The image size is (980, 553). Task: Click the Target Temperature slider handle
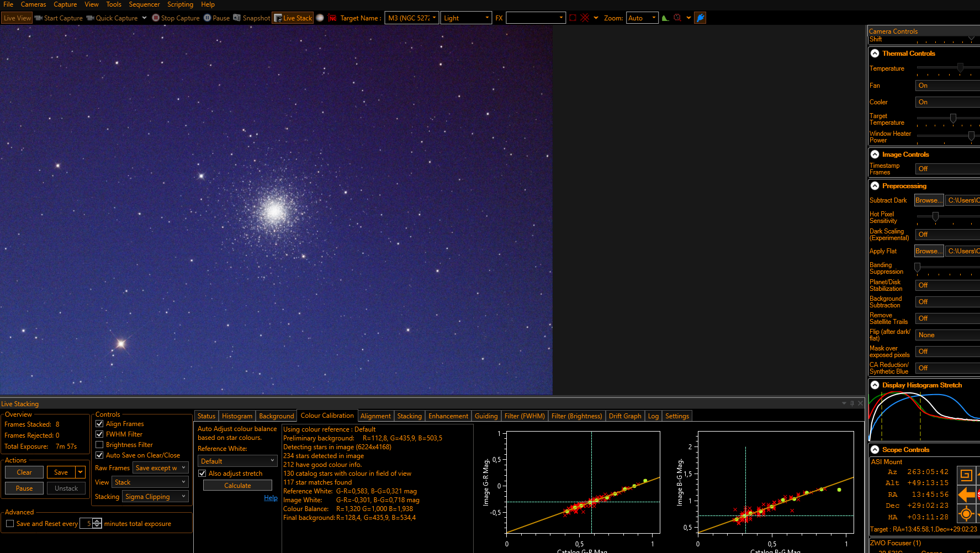click(953, 118)
